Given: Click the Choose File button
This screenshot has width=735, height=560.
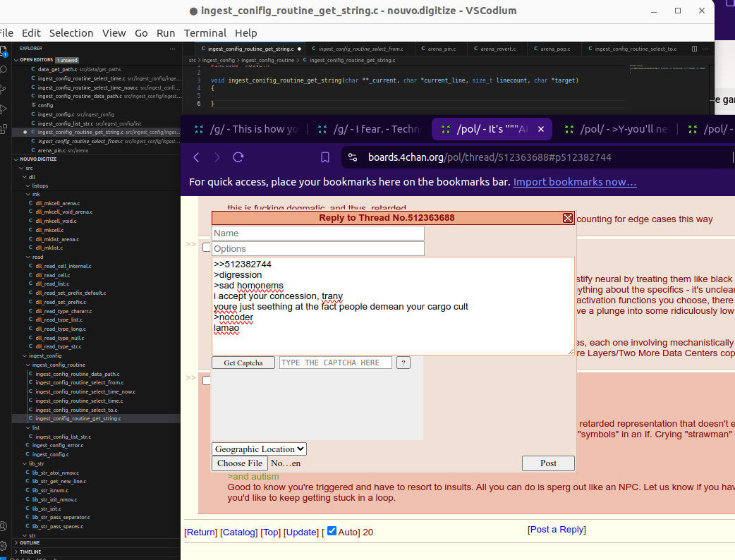Looking at the screenshot, I should [240, 463].
